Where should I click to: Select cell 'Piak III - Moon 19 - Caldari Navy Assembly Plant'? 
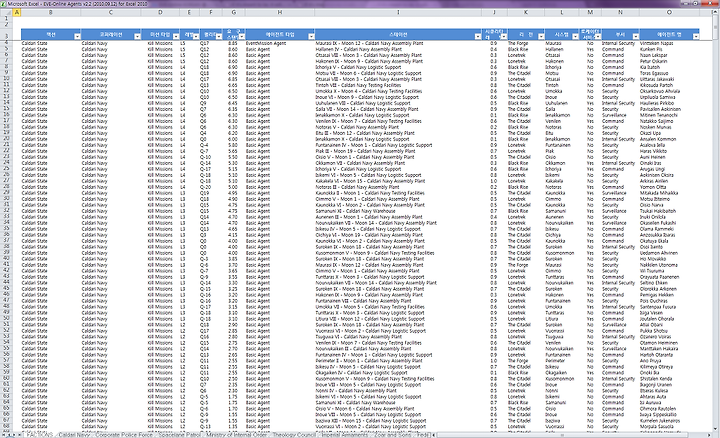(x=398, y=151)
